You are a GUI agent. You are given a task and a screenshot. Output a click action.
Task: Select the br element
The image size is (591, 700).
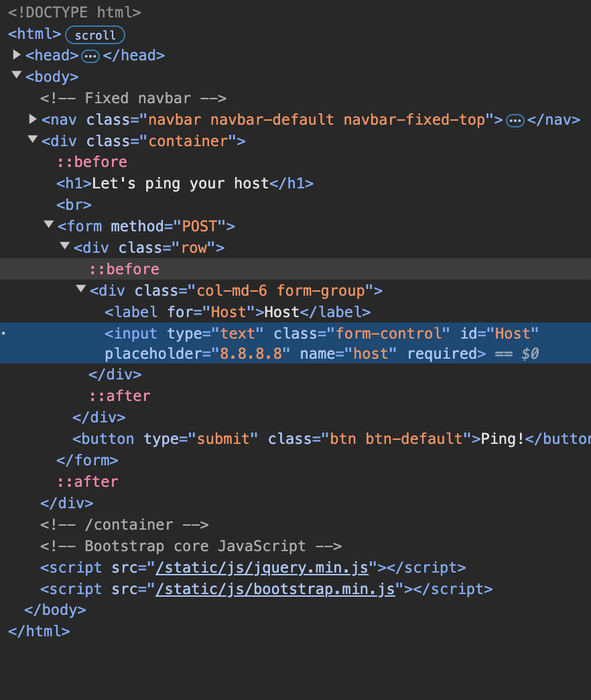(x=74, y=205)
